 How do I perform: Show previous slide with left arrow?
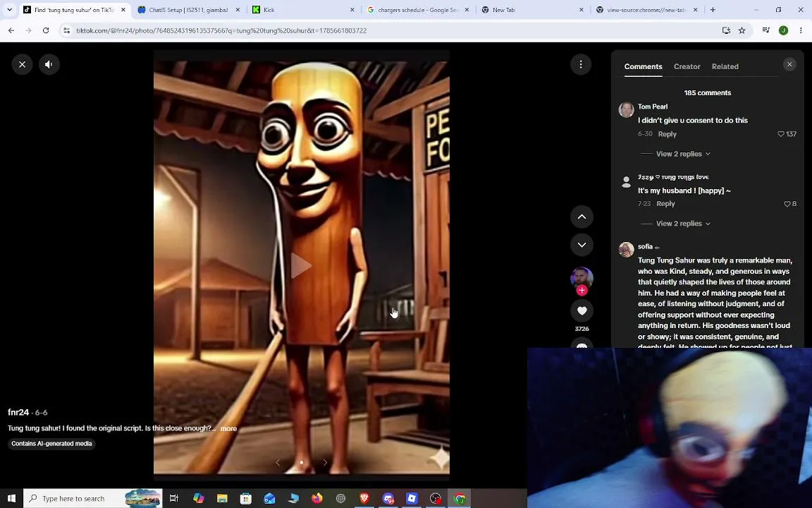(x=278, y=462)
